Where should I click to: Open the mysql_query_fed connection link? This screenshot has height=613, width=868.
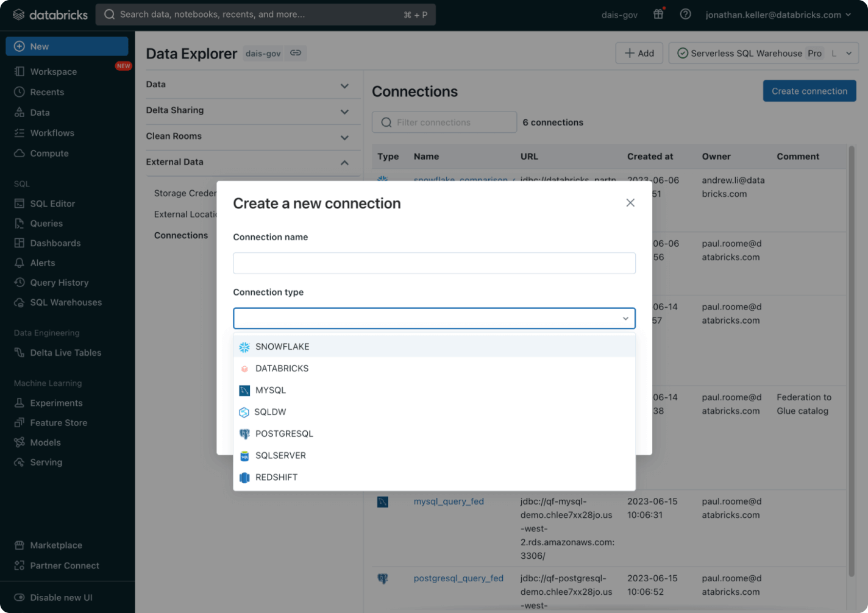point(449,501)
